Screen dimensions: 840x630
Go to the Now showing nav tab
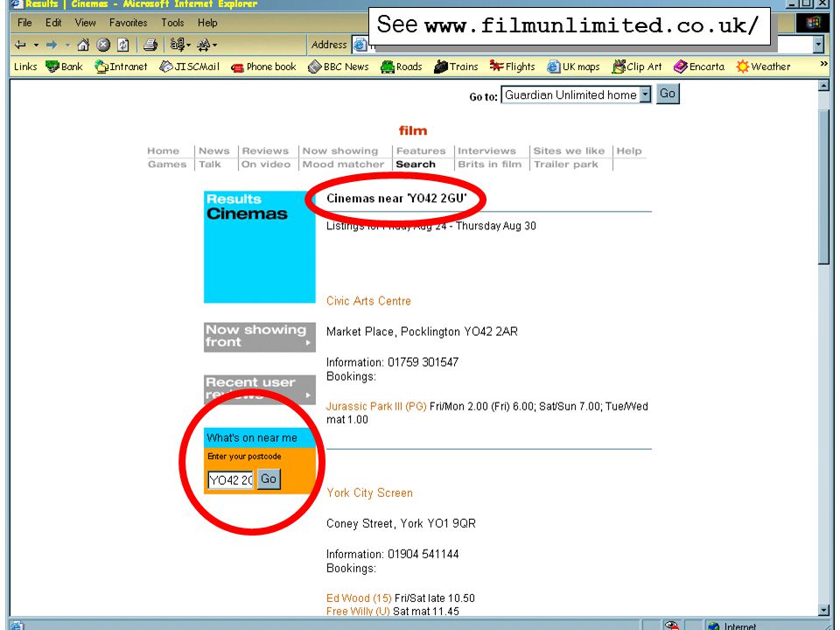click(340, 151)
